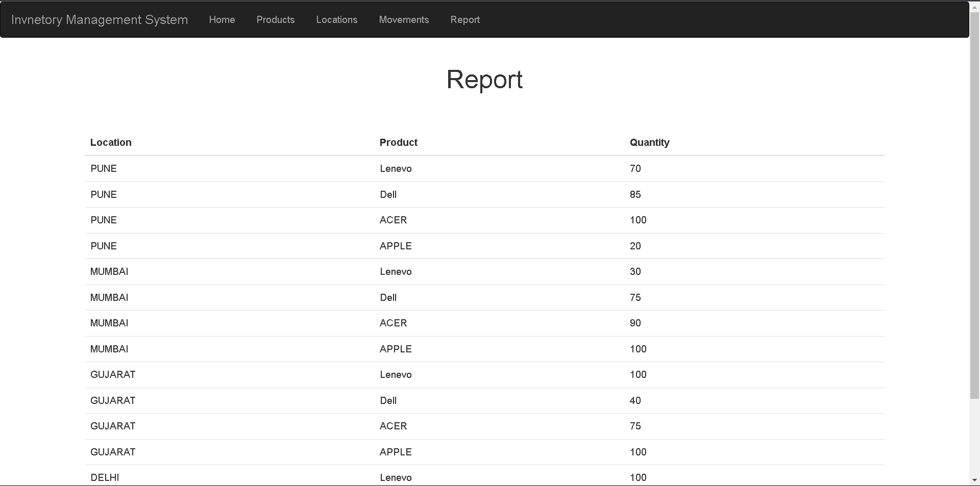Click the PUNE Dell quantity of 85
The height and width of the screenshot is (486, 980).
pos(635,194)
